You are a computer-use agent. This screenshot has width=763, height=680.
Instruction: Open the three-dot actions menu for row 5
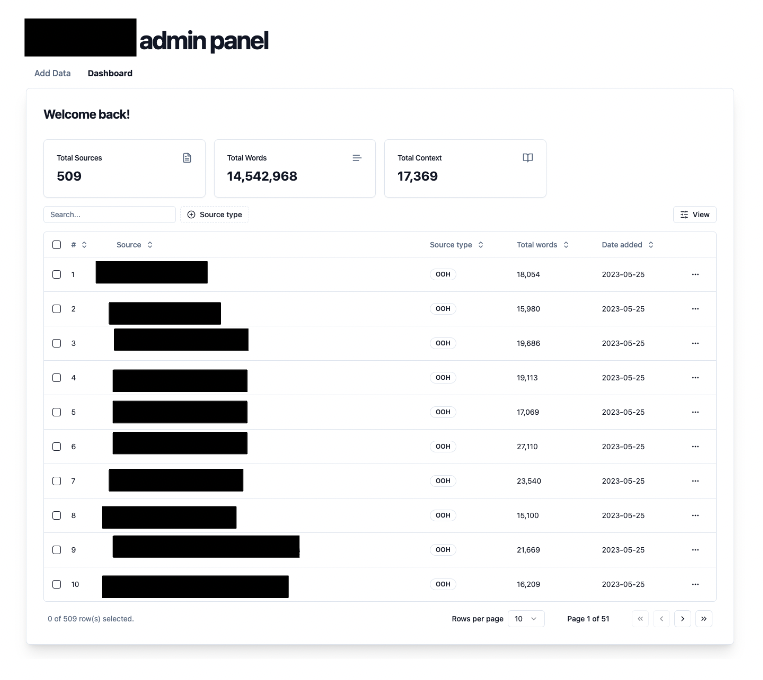(695, 412)
